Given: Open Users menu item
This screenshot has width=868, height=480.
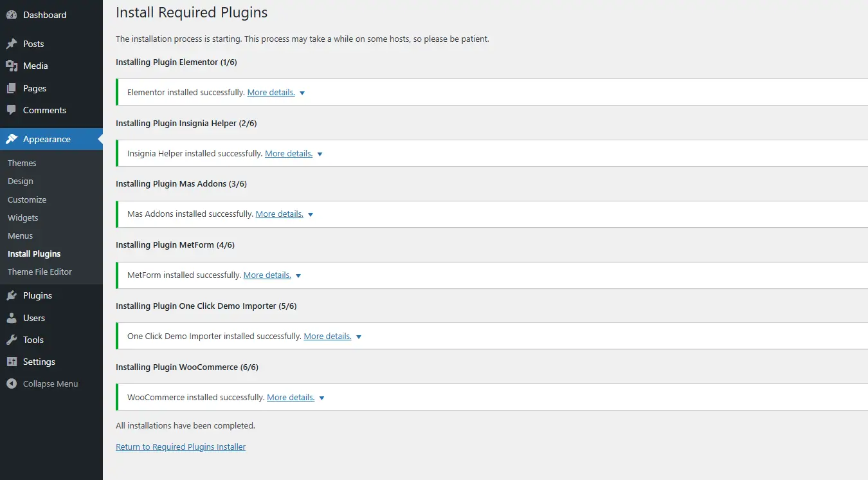Looking at the screenshot, I should coord(51,318).
